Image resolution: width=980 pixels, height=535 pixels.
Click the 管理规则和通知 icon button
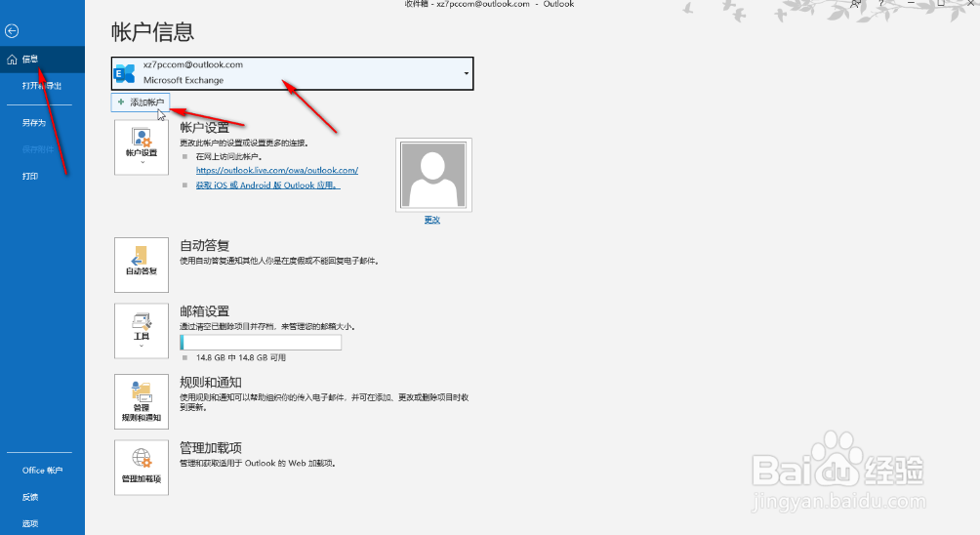(x=142, y=402)
